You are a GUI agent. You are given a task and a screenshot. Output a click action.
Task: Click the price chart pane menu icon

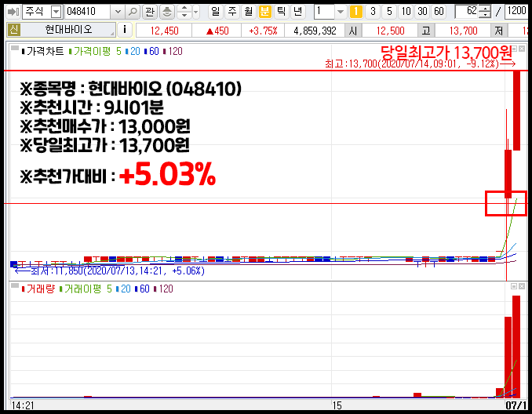(x=15, y=48)
